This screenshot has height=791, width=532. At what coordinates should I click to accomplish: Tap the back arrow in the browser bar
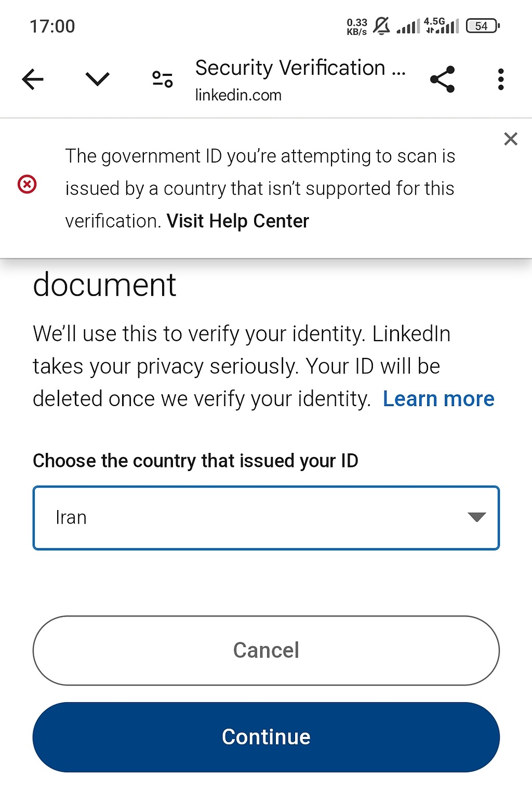(x=33, y=79)
